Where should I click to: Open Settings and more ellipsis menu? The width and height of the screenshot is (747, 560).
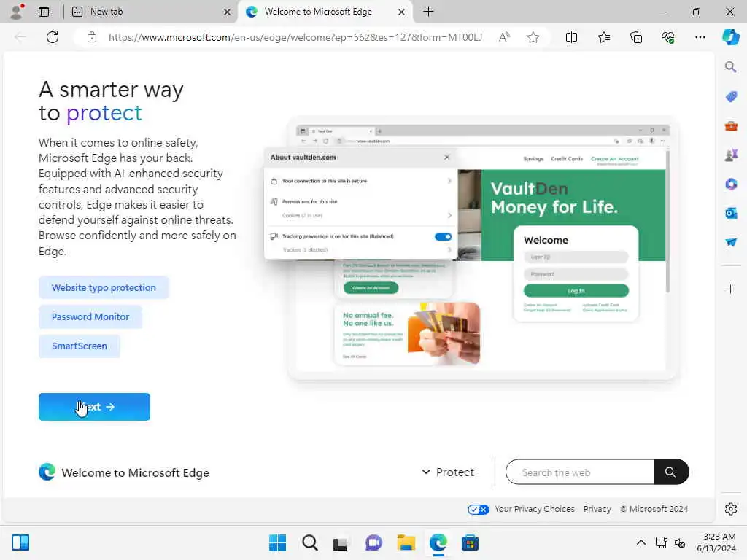(700, 37)
